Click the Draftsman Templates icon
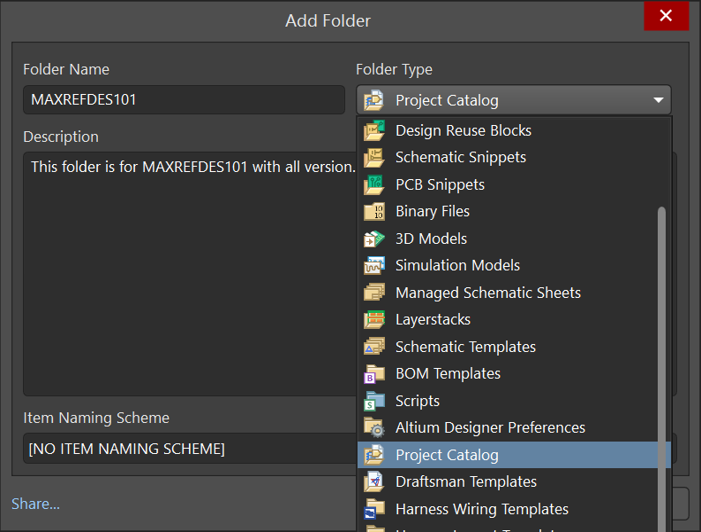The height and width of the screenshot is (532, 701). pyautogui.click(x=374, y=482)
